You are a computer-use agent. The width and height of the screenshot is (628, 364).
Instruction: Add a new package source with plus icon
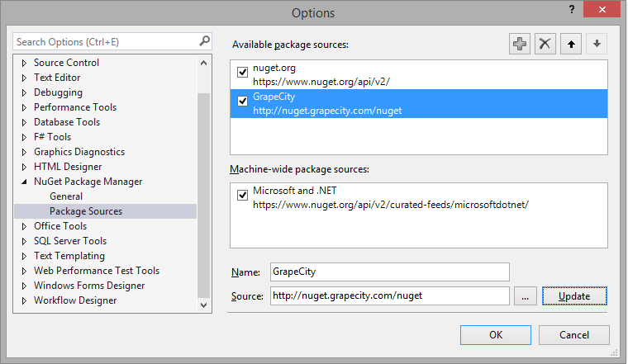click(x=519, y=45)
